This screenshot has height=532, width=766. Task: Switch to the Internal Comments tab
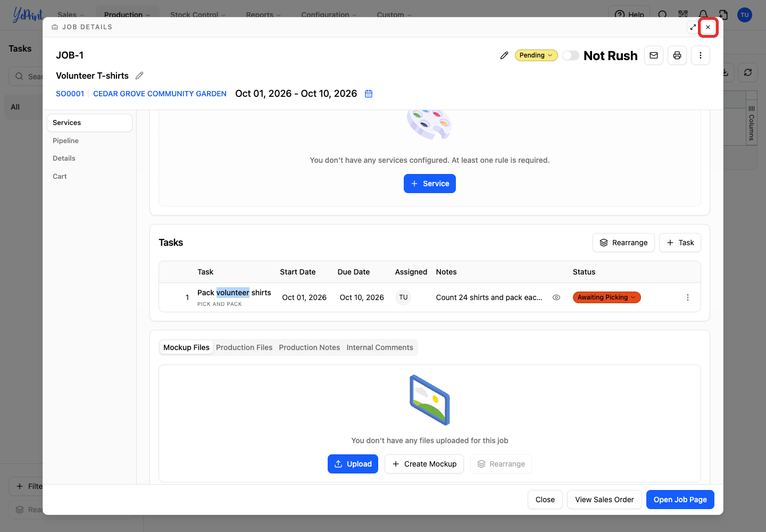380,347
